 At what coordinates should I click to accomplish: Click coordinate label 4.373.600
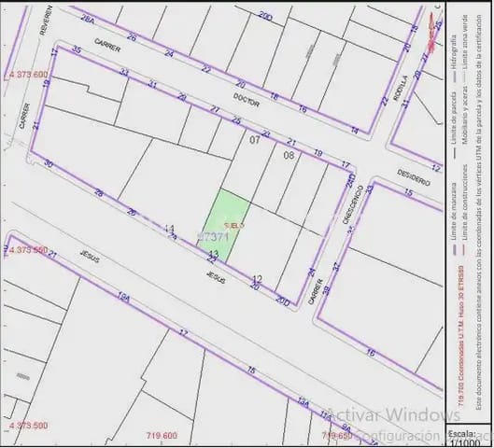coord(28,75)
